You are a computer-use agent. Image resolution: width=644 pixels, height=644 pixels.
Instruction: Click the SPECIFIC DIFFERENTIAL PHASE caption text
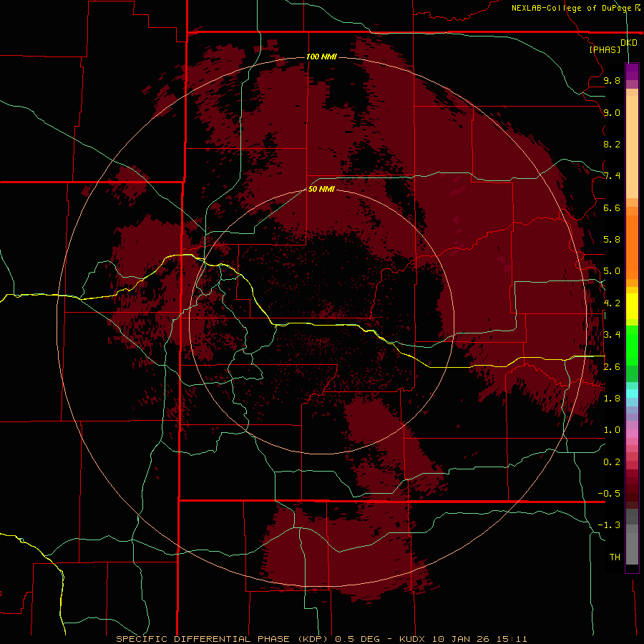204,639
